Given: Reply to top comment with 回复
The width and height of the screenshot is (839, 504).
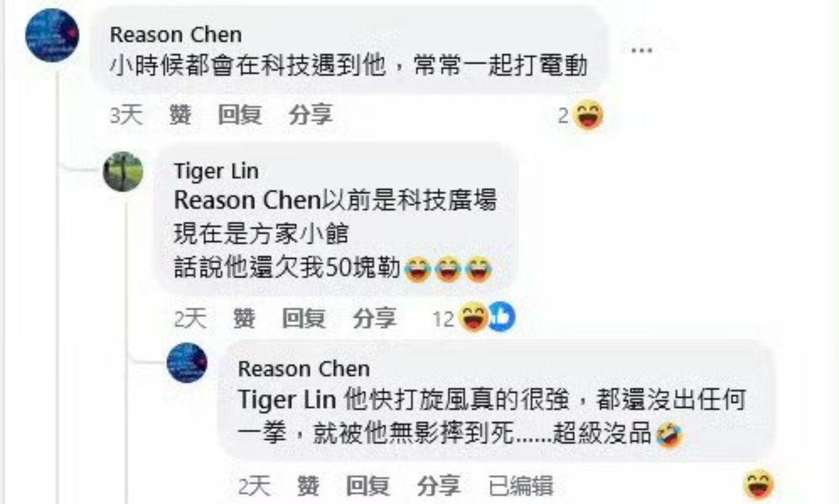Looking at the screenshot, I should click(240, 115).
